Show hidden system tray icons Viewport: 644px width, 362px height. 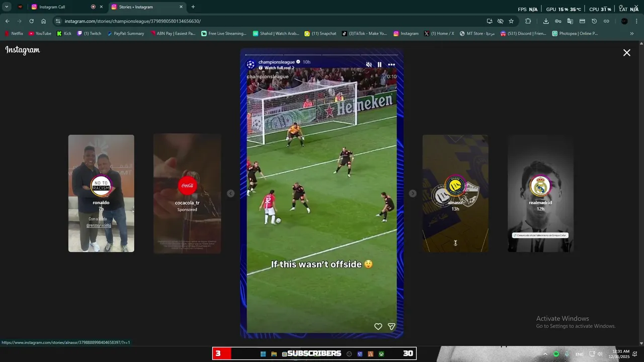(545, 354)
